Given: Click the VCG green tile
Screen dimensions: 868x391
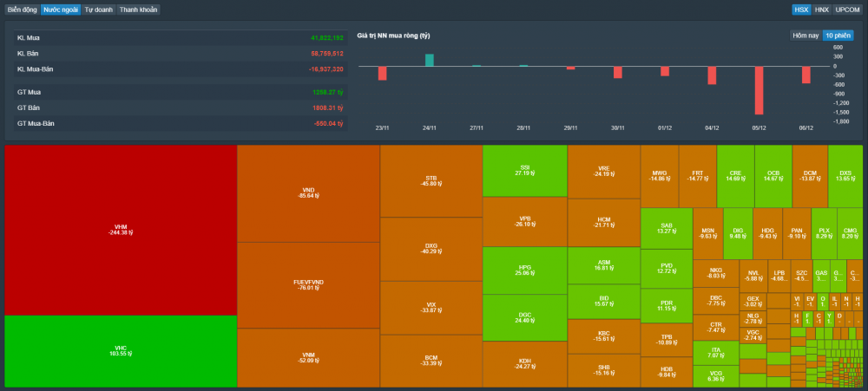Looking at the screenshot, I should (x=716, y=376).
